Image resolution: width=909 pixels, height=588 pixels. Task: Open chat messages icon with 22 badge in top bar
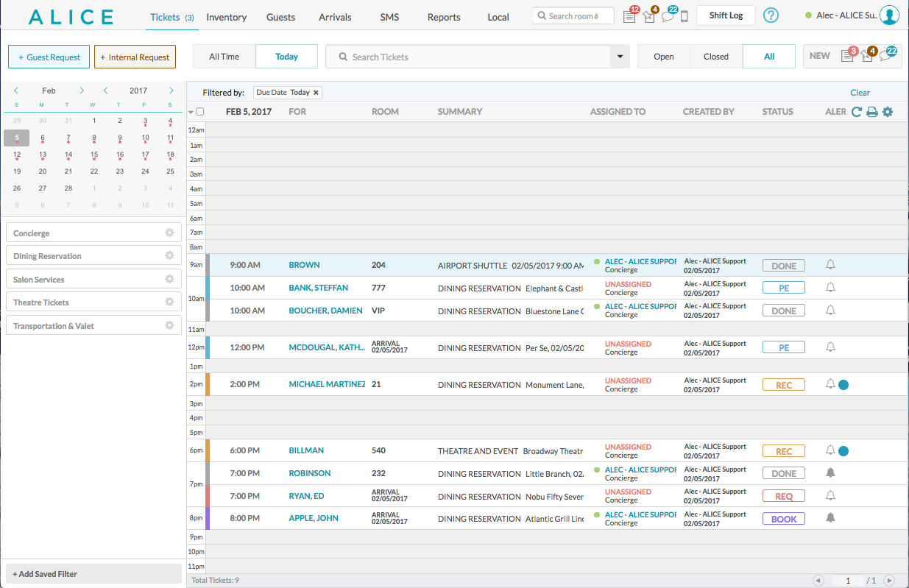(x=667, y=16)
